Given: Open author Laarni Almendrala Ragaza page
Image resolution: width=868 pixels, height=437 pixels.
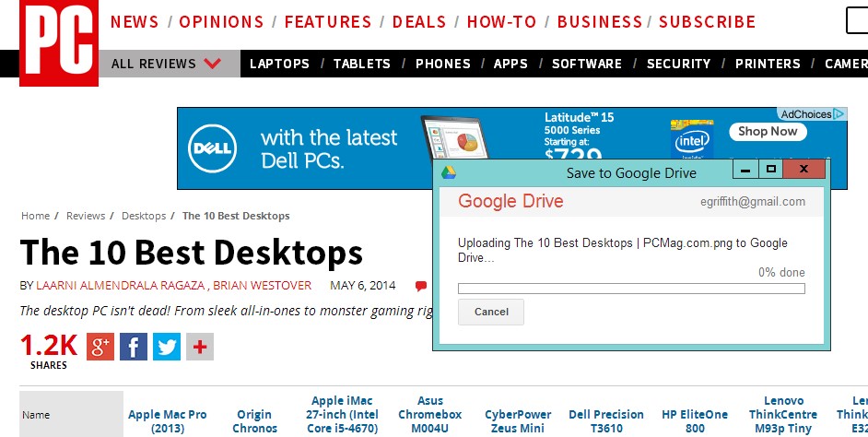Looking at the screenshot, I should 120,286.
